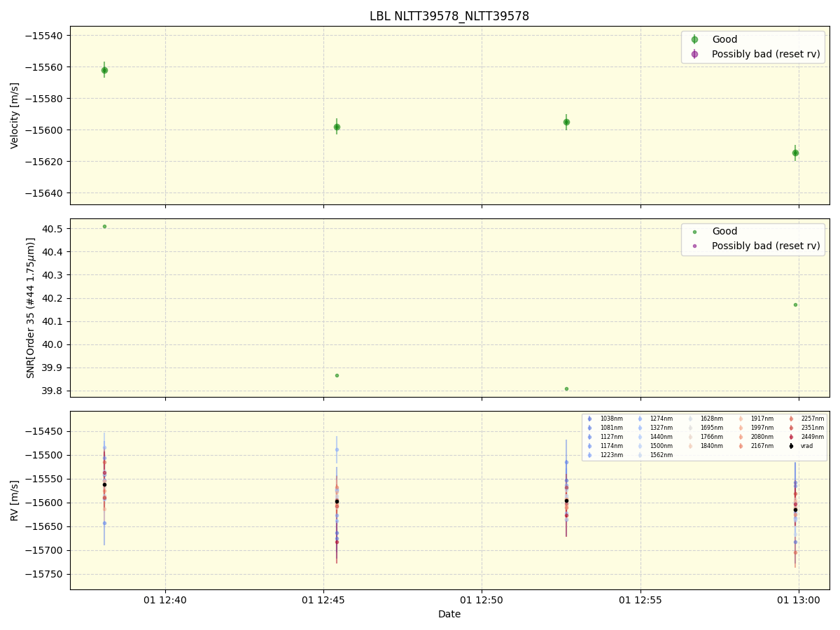
Task: Click the Good legend entry in velocity panel
Action: [724, 40]
